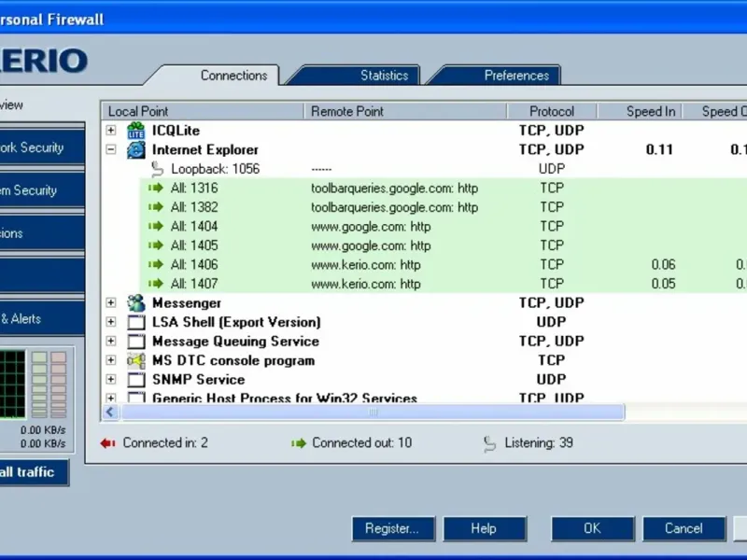747x560 pixels.
Task: Click the Listening status icon
Action: coord(489,444)
